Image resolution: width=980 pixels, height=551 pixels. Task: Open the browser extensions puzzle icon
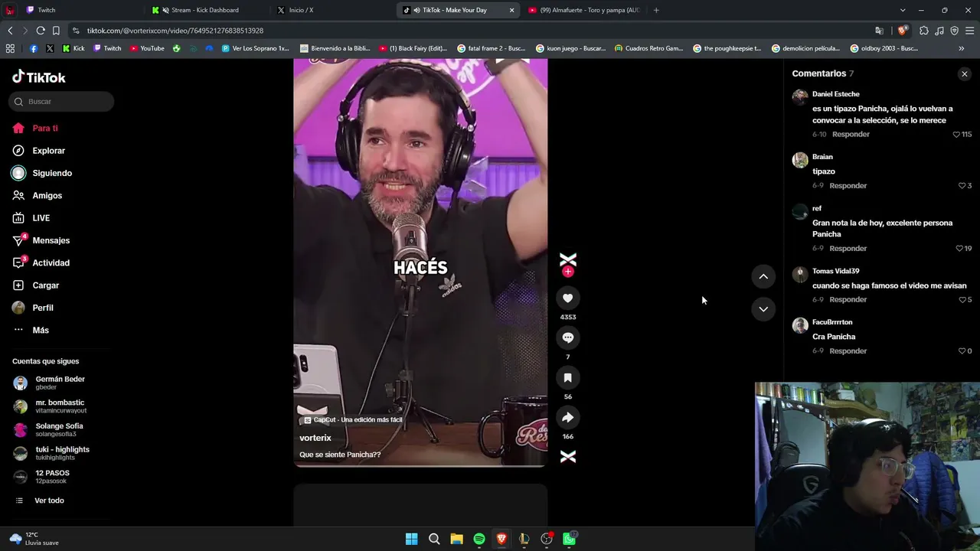pyautogui.click(x=924, y=31)
